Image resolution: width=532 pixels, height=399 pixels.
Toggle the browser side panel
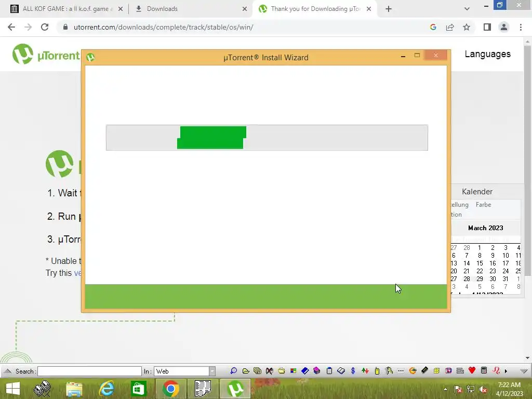click(x=487, y=27)
